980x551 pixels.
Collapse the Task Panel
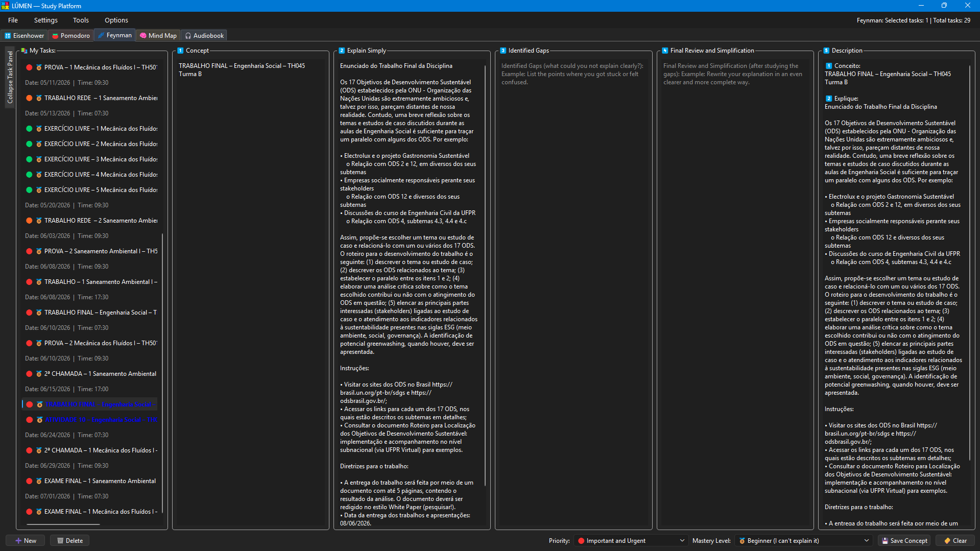[x=10, y=77]
